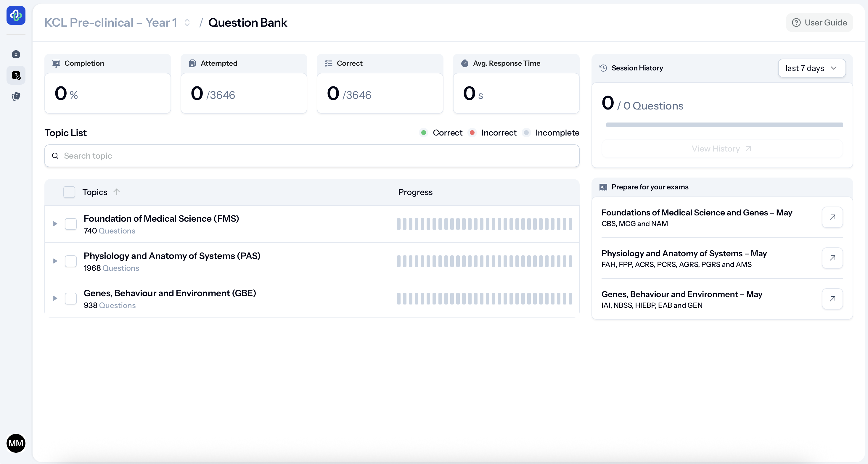Tick the Physiology and Anatomy of Systems checkbox
Viewport: 868px width, 464px height.
point(71,261)
